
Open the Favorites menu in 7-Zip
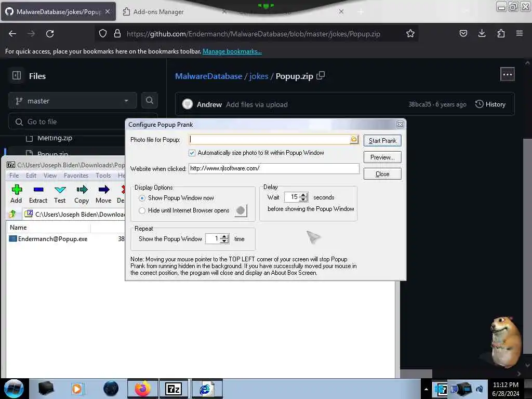(x=76, y=176)
